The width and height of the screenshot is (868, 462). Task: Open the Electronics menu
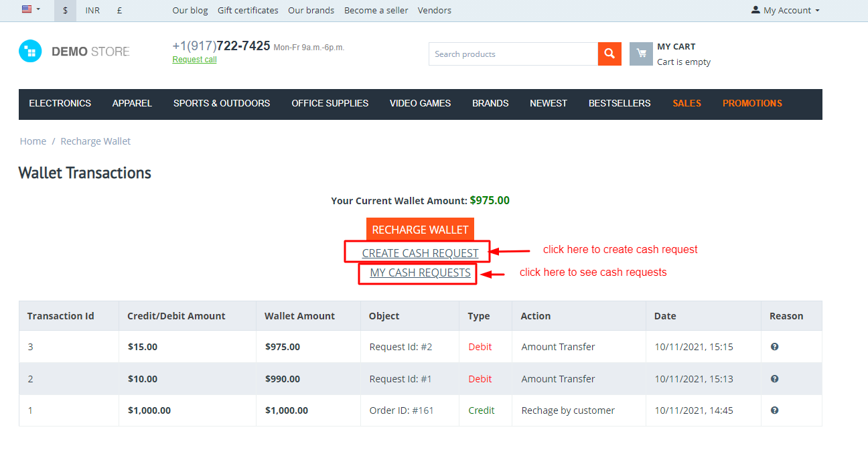coord(60,103)
